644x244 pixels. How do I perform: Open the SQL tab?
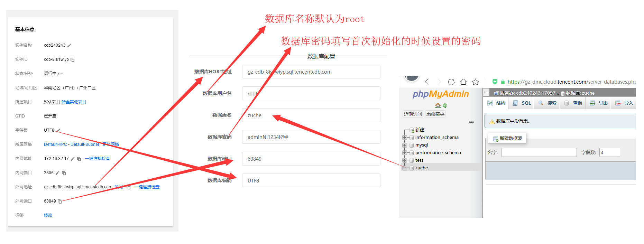(x=522, y=103)
